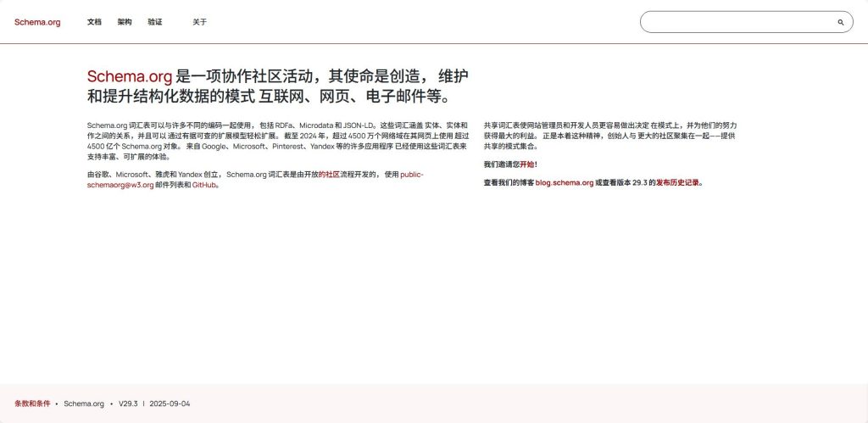The image size is (868, 423).
Task: Open the 架构 menu item
Action: (x=125, y=22)
